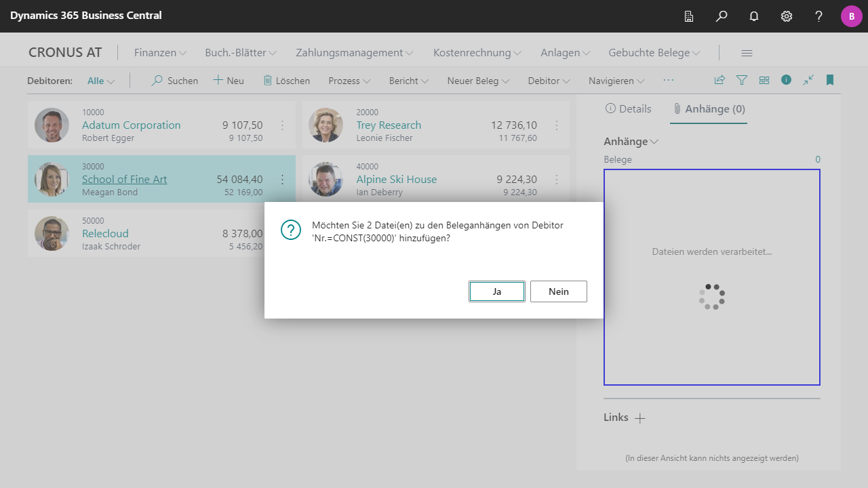
Task: Toggle the filter pane funnel icon
Action: click(742, 80)
